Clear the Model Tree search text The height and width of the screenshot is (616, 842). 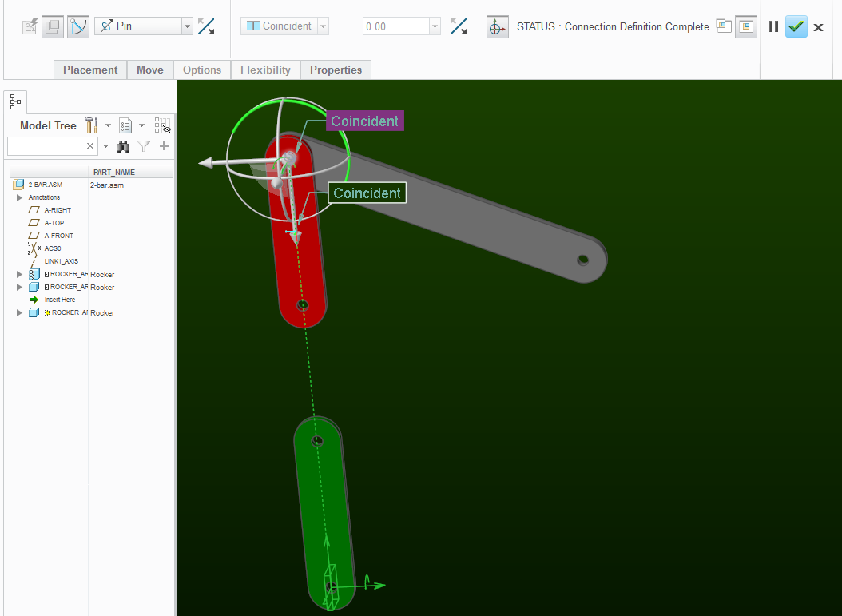pos(90,146)
